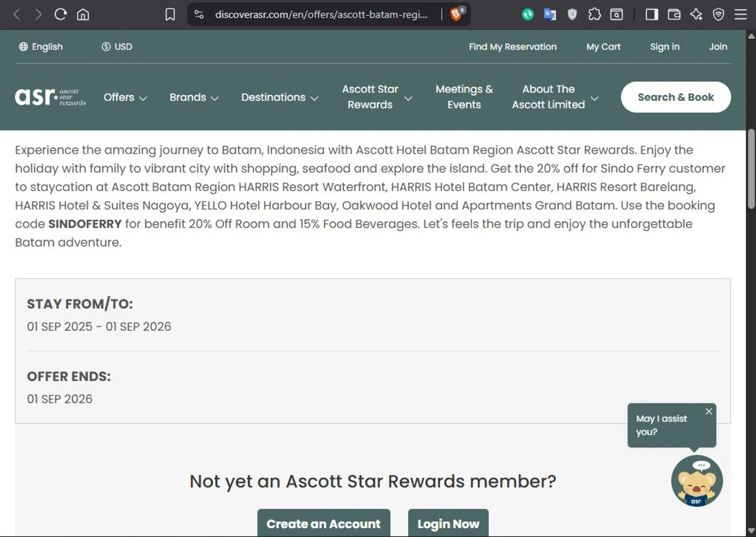Click the 'OFFER ENDS:' heading
The width and height of the screenshot is (756, 537).
69,376
